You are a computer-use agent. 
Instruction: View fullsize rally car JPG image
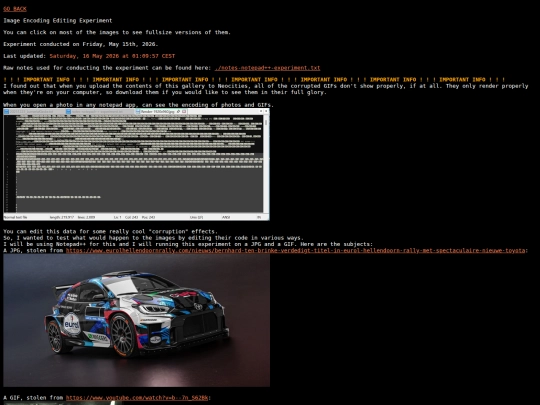click(x=136, y=320)
